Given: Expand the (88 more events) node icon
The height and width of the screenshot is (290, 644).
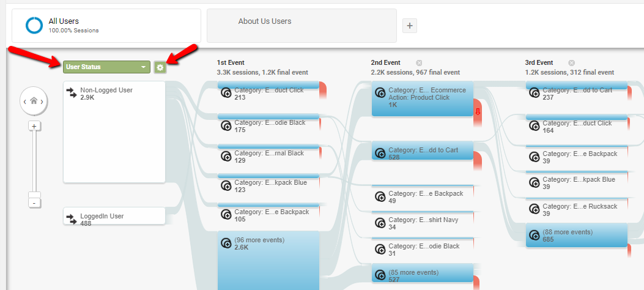Looking at the screenshot, I should pos(535,235).
